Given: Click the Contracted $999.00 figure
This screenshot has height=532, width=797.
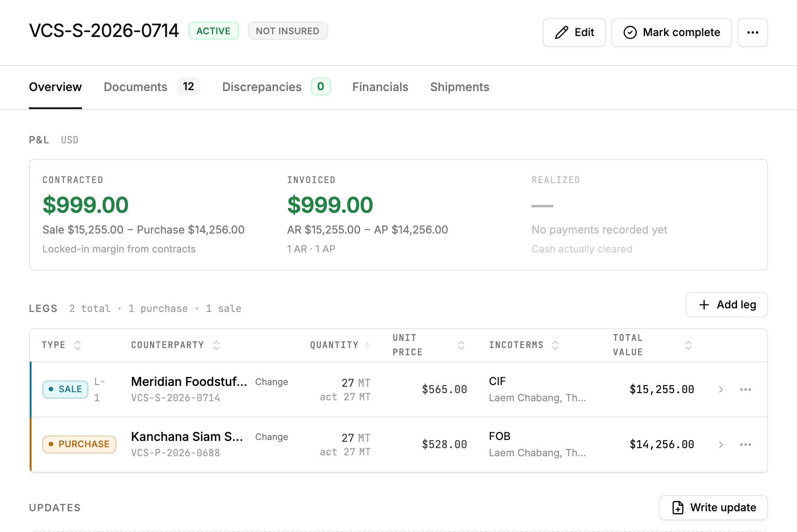Looking at the screenshot, I should [86, 205].
